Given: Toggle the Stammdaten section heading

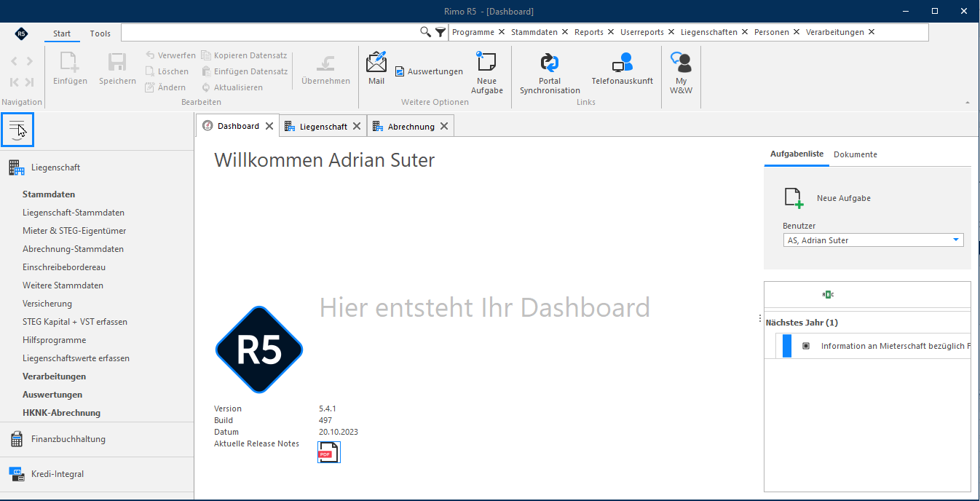Looking at the screenshot, I should [x=49, y=194].
